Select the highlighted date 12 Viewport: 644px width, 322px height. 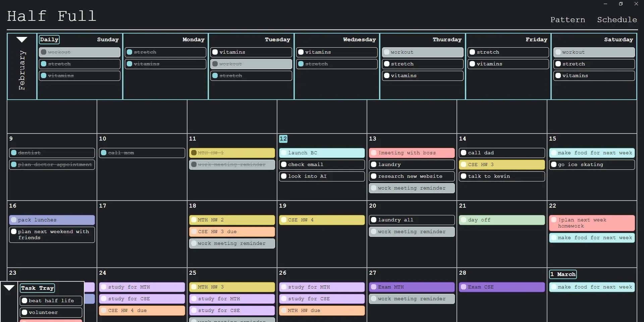(283, 139)
